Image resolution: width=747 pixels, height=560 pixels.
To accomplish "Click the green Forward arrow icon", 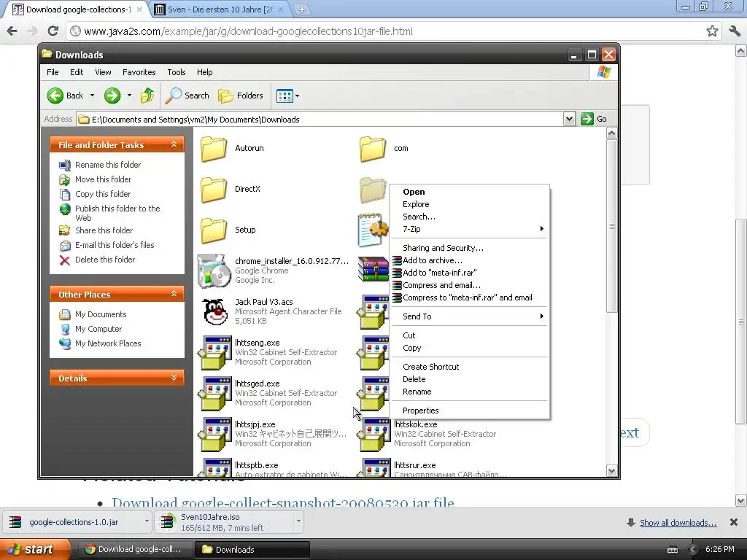I will click(x=112, y=96).
